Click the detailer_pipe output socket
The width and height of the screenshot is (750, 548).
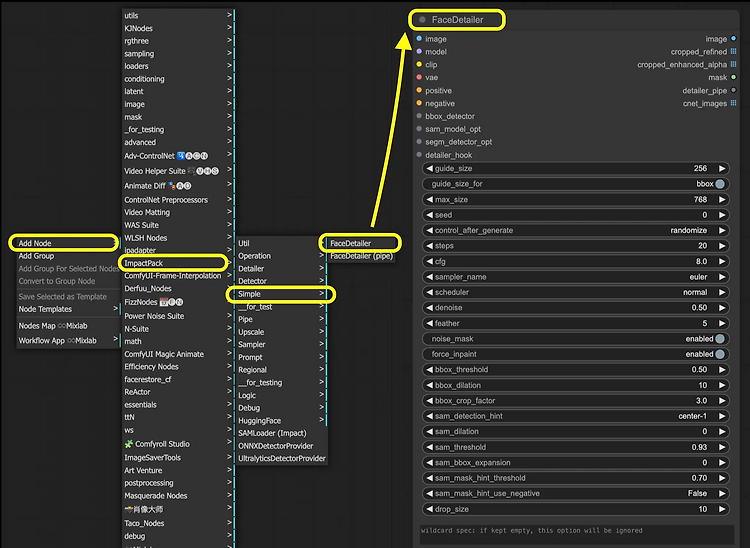tap(733, 90)
